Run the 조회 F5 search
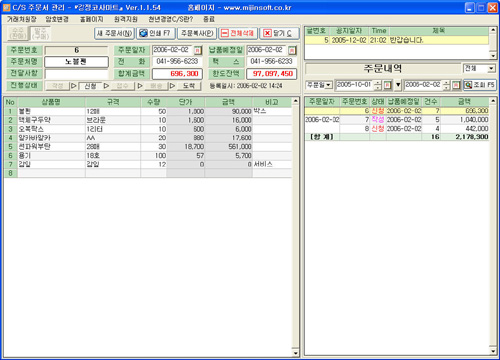The width and height of the screenshot is (500, 360). coord(480,85)
